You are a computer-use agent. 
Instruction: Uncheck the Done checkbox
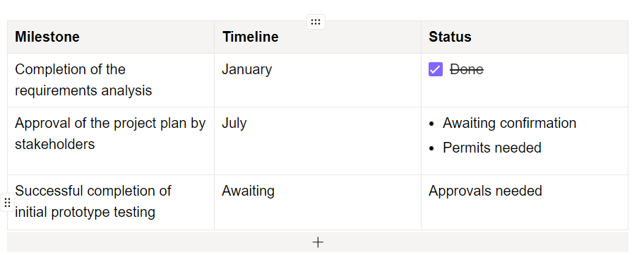(436, 69)
